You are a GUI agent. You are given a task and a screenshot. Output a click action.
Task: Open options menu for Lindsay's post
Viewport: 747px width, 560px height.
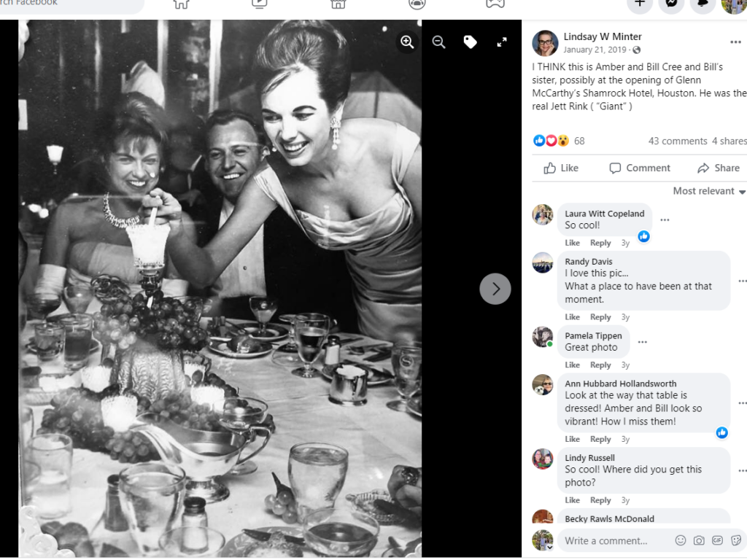[735, 42]
